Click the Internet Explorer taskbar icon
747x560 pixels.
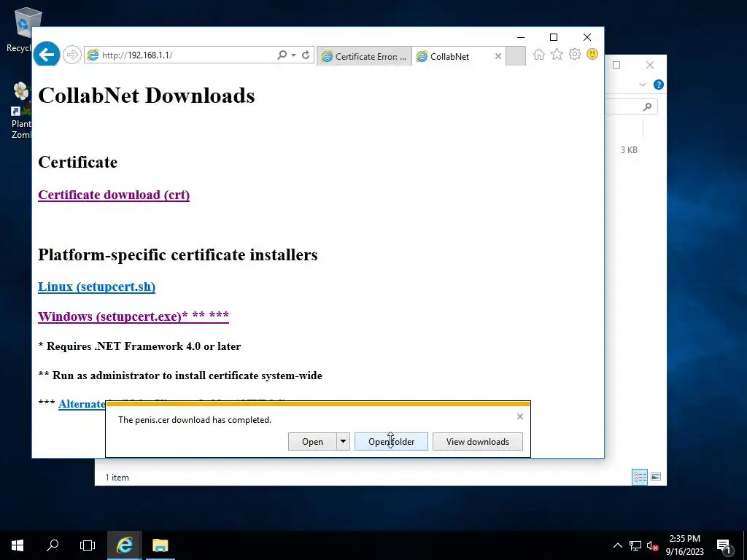coord(124,545)
